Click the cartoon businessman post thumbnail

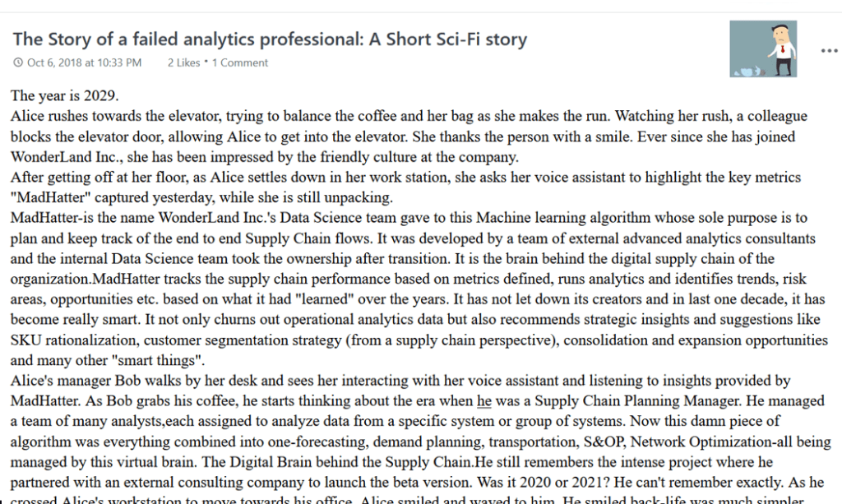click(x=763, y=49)
